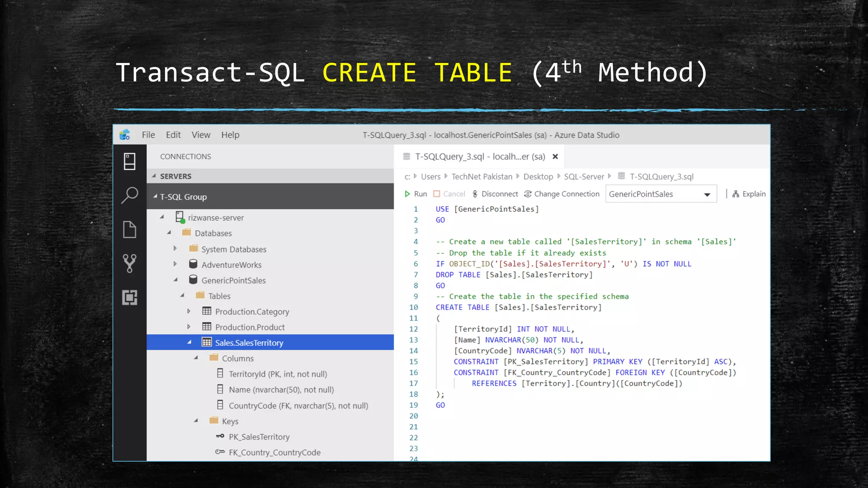
Task: Close the T-SQLQuery_3.sql tab
Action: point(555,156)
